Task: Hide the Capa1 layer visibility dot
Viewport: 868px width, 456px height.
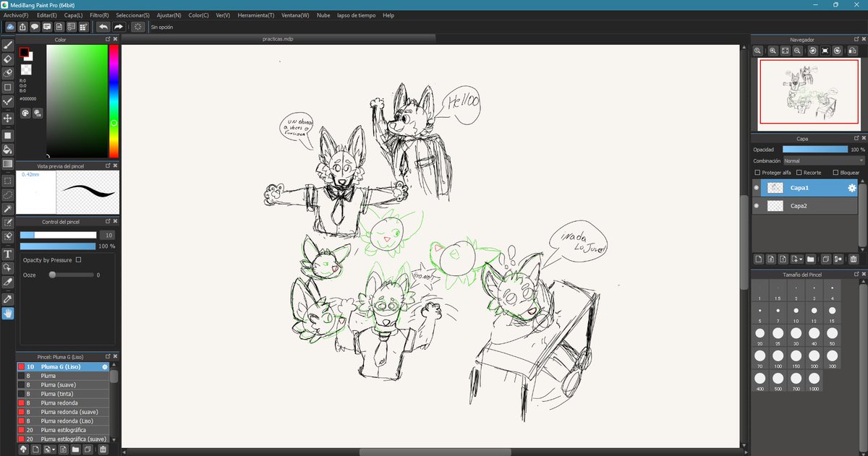Action: (757, 188)
